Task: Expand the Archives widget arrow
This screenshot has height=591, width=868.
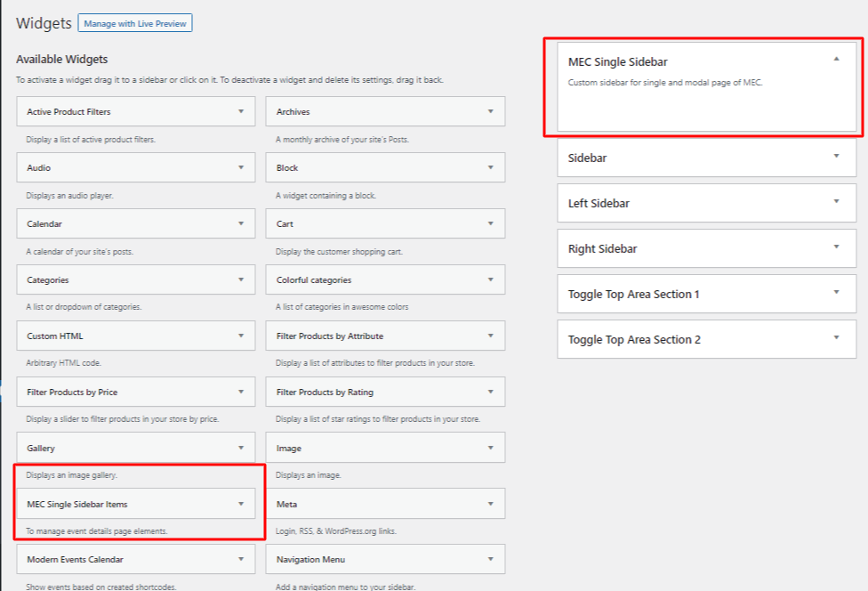Action: 490,112
